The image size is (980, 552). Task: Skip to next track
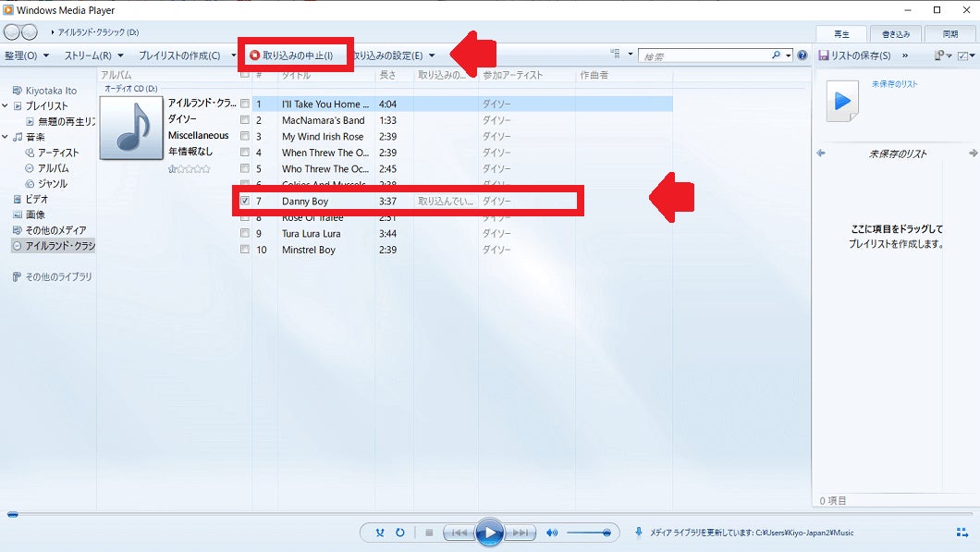[520, 533]
